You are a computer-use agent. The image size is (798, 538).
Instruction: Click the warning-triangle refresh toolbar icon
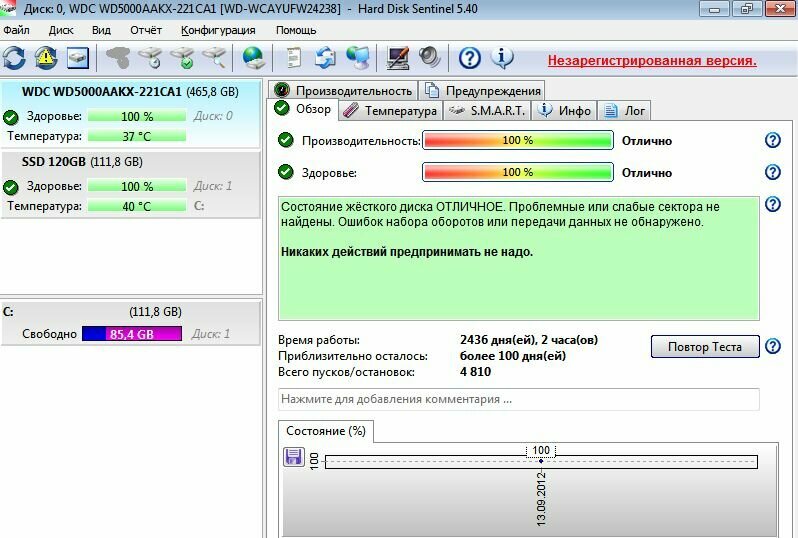[x=46, y=58]
